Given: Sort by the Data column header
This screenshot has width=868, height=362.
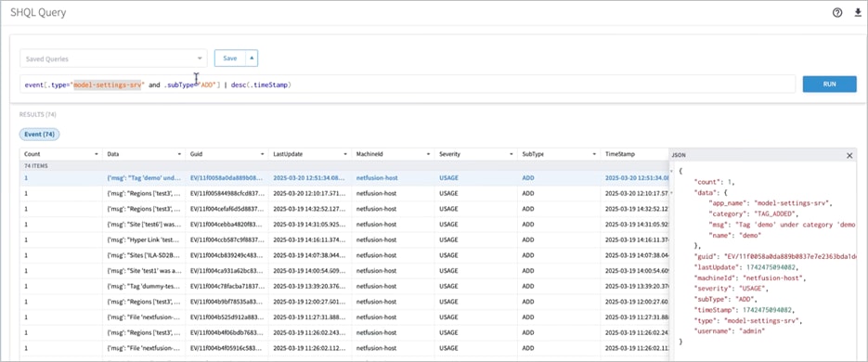Looking at the screenshot, I should click(113, 154).
